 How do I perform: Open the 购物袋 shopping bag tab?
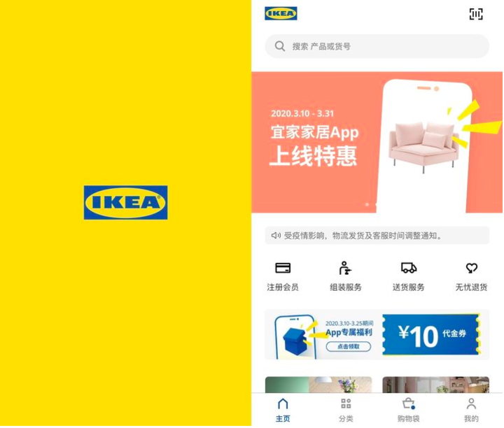coord(409,411)
